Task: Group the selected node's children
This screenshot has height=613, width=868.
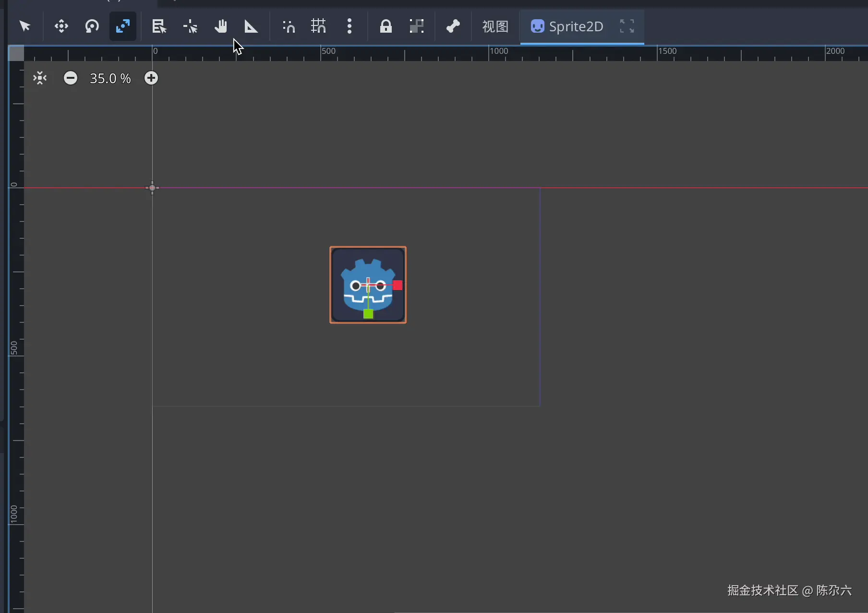Action: coord(416,26)
